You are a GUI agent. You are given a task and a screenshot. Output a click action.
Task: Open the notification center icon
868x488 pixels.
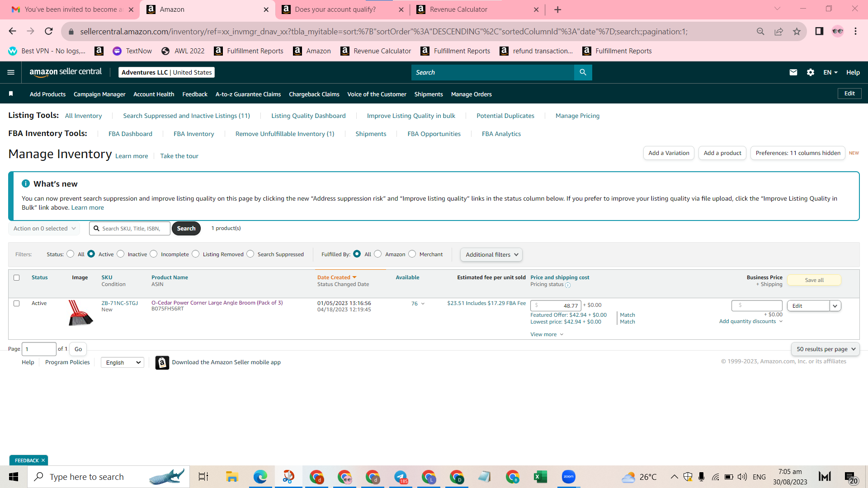[850, 478]
